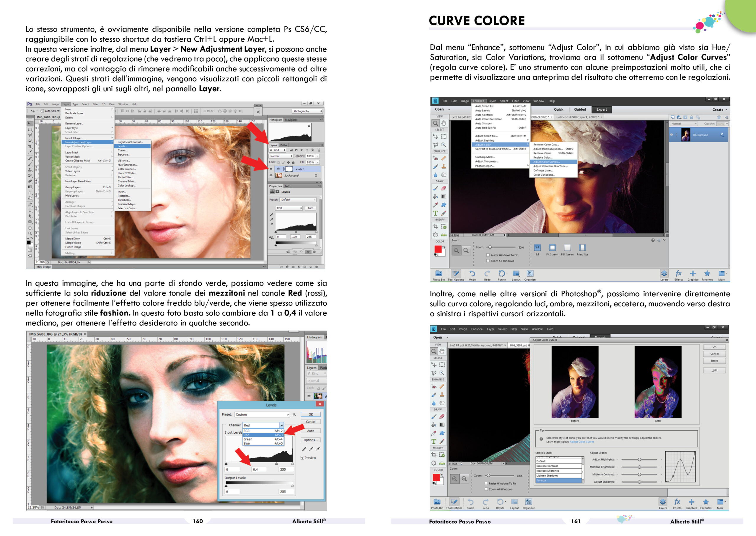Open Preset Default dropdown in CS6 Properties panel
This screenshot has height=536, width=756.
[298, 200]
